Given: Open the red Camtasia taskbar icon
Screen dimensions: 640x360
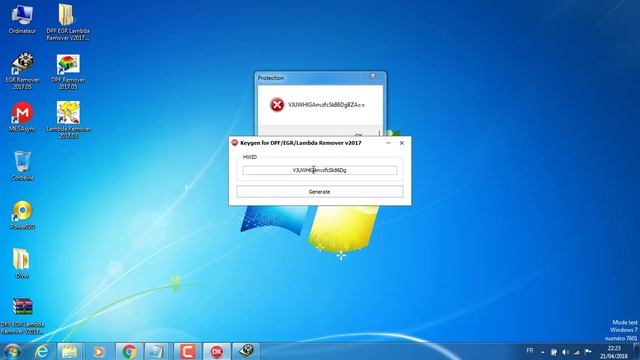Looking at the screenshot, I should tap(187, 351).
